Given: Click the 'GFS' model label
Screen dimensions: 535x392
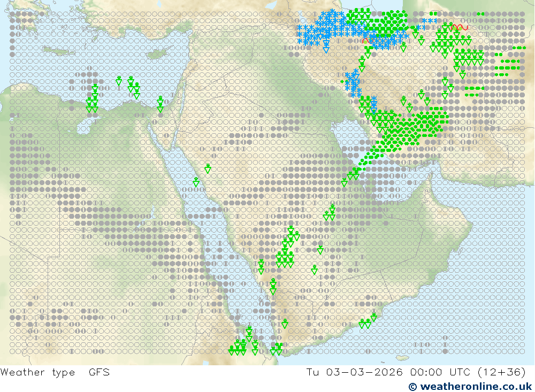Looking at the screenshot, I should point(99,372).
